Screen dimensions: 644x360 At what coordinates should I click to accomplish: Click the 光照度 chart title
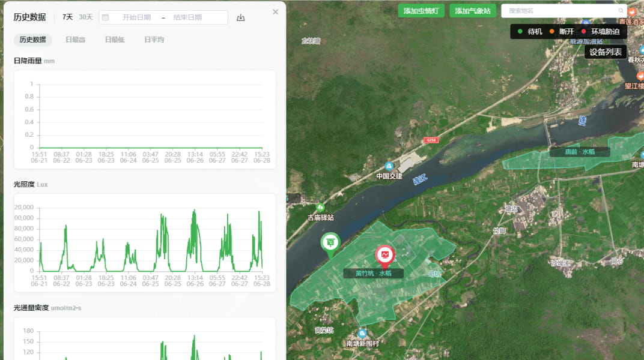pyautogui.click(x=24, y=184)
